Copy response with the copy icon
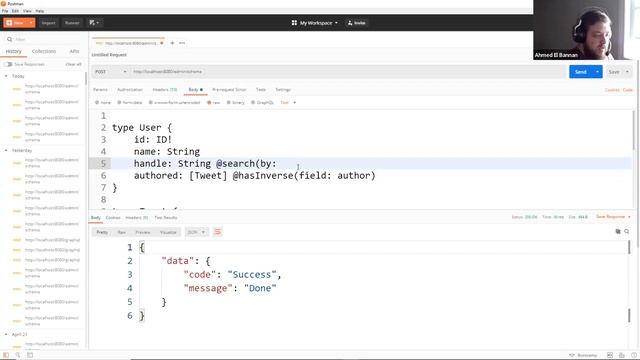 pos(618,231)
